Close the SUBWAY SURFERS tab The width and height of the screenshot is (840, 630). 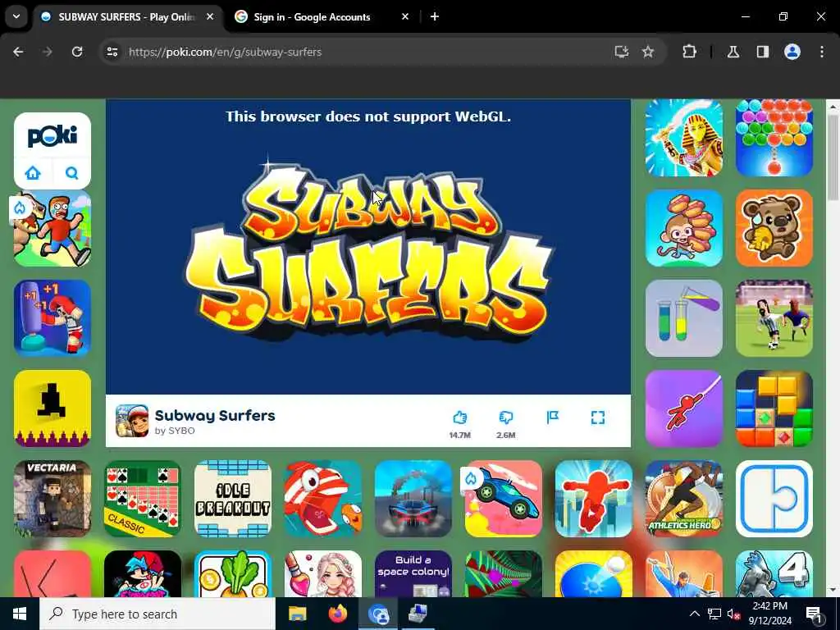(x=210, y=16)
